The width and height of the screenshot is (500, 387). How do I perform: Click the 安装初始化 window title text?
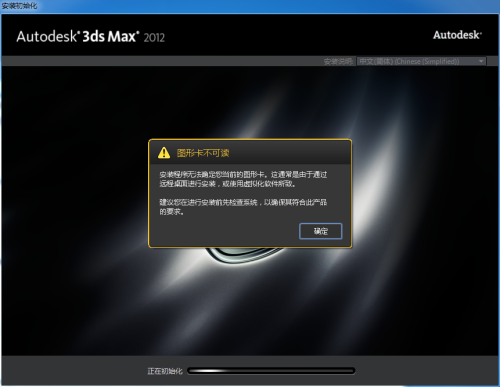coord(19,6)
